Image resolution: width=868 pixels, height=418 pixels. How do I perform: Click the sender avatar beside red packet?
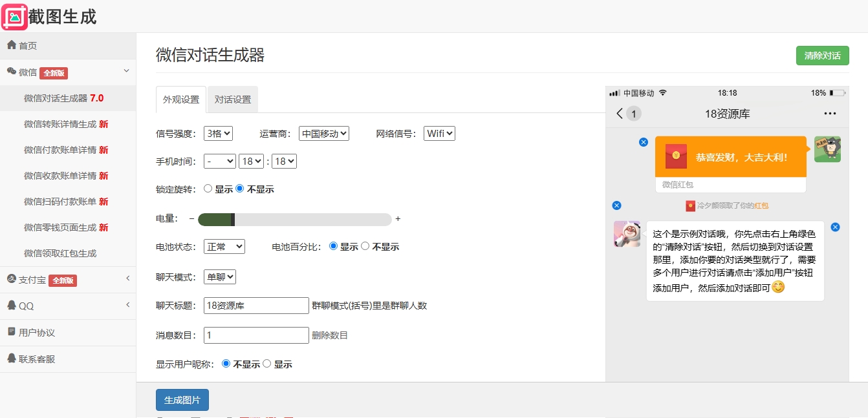[x=827, y=149]
